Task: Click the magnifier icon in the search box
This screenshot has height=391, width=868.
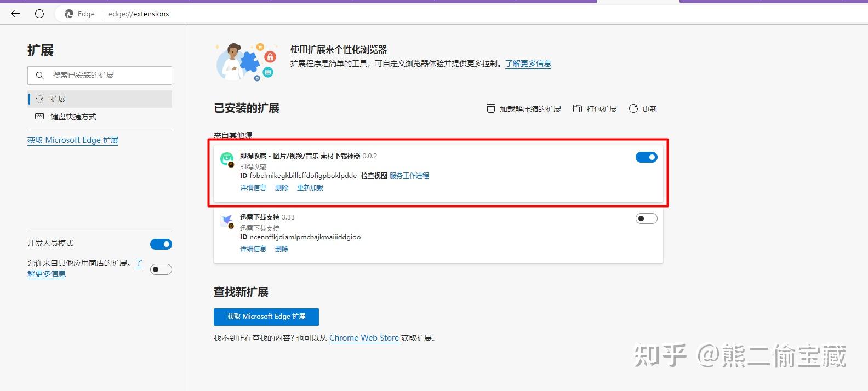Action: tap(39, 76)
